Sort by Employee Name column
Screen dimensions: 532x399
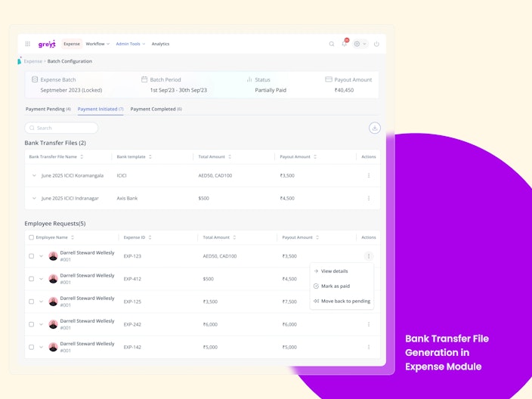[x=73, y=237]
